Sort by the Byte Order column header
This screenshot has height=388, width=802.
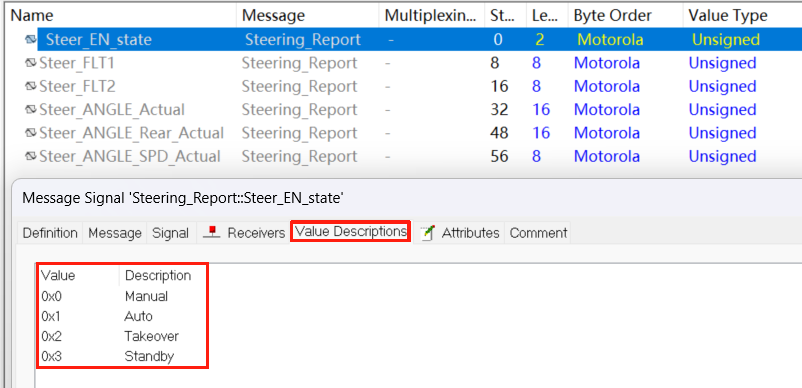[x=625, y=15]
